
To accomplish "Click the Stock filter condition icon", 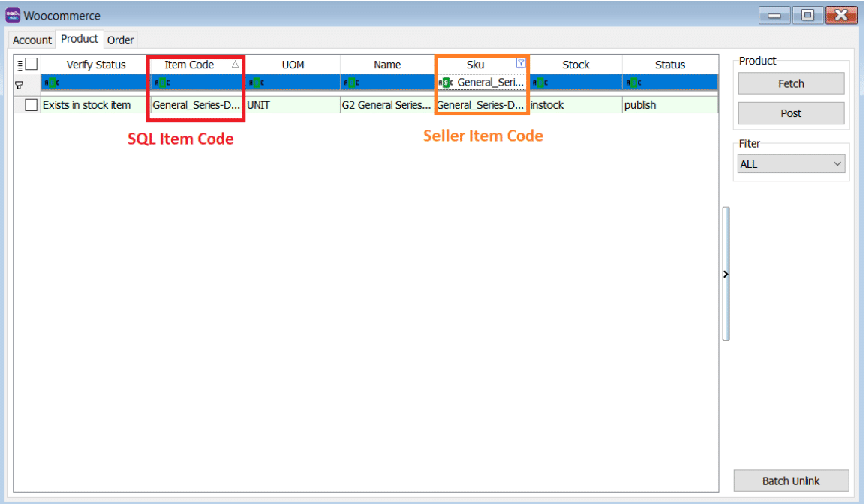I will pyautogui.click(x=540, y=82).
